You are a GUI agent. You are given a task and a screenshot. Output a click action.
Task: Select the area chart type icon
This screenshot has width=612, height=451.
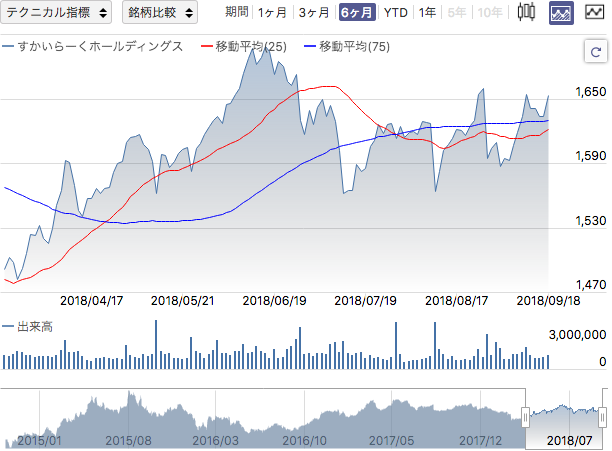(561, 12)
